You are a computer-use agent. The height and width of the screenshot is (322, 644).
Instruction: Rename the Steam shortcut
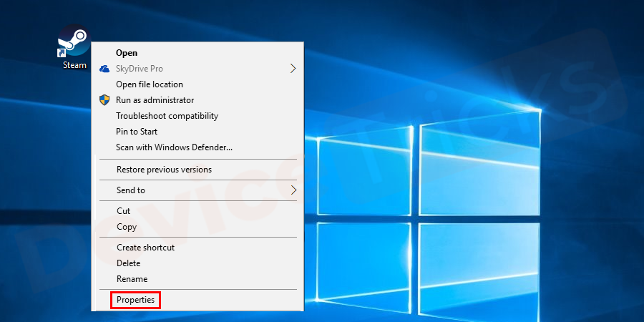(132, 279)
